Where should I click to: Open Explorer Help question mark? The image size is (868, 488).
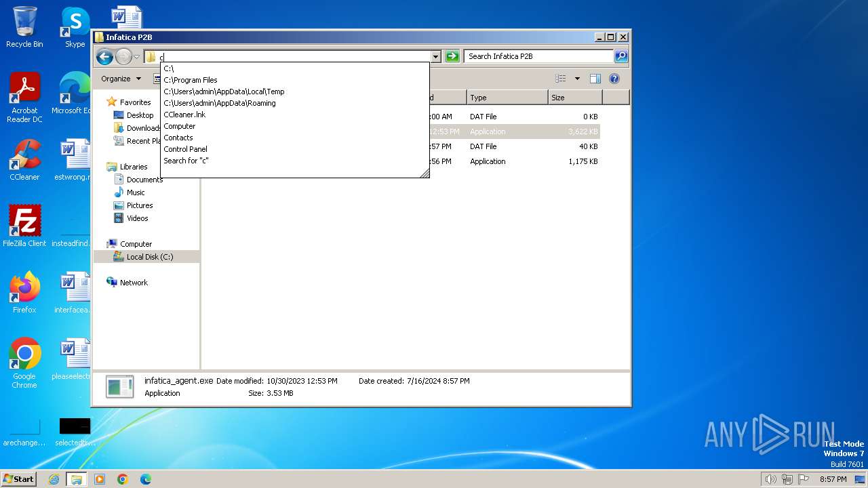point(614,79)
